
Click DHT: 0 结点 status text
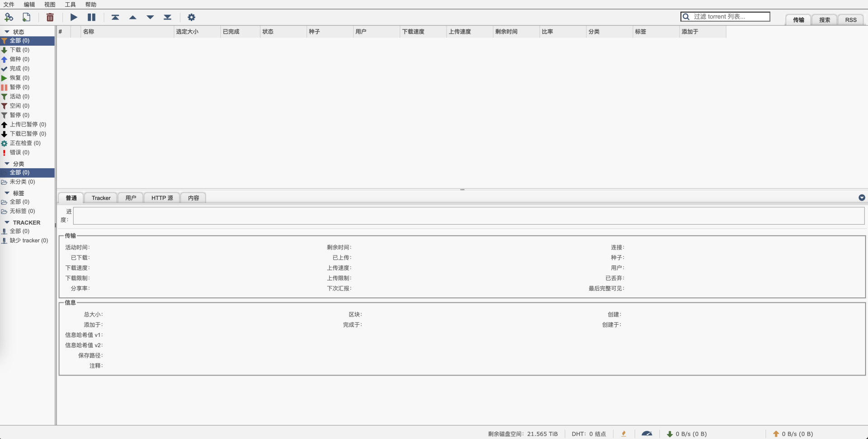[x=589, y=434]
